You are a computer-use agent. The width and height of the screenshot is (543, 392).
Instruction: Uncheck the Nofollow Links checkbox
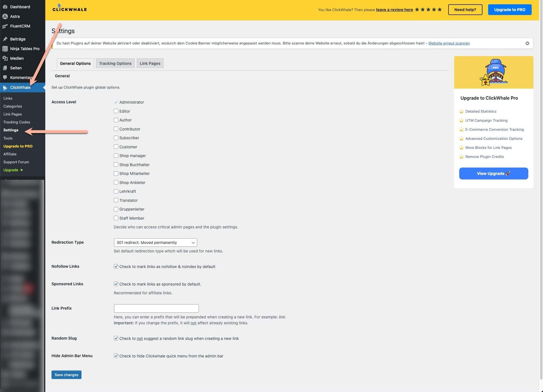coord(116,266)
